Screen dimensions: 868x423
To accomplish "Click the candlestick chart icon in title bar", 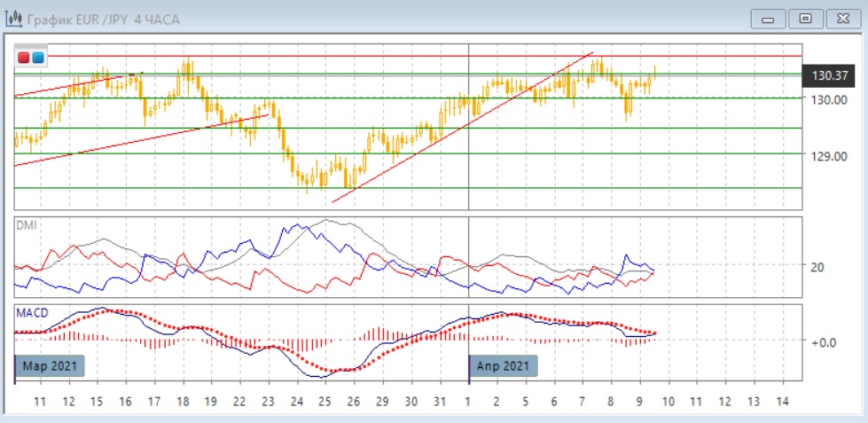I will coord(14,19).
